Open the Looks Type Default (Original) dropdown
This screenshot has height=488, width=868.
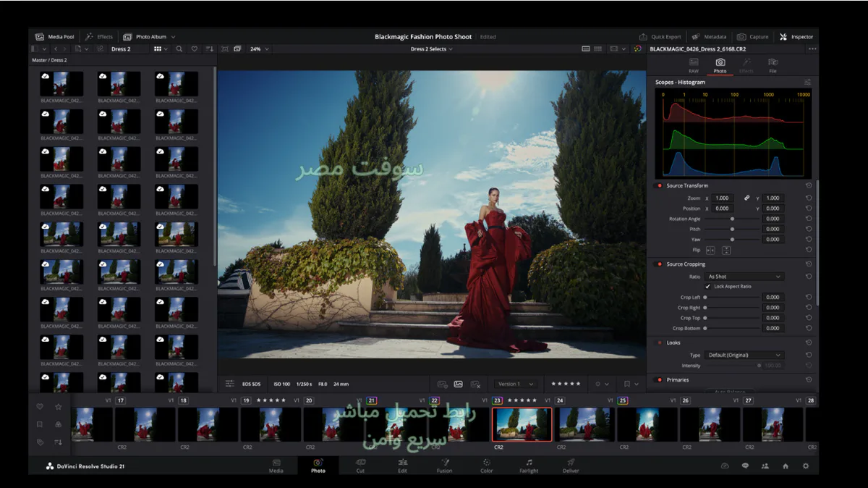pos(744,355)
